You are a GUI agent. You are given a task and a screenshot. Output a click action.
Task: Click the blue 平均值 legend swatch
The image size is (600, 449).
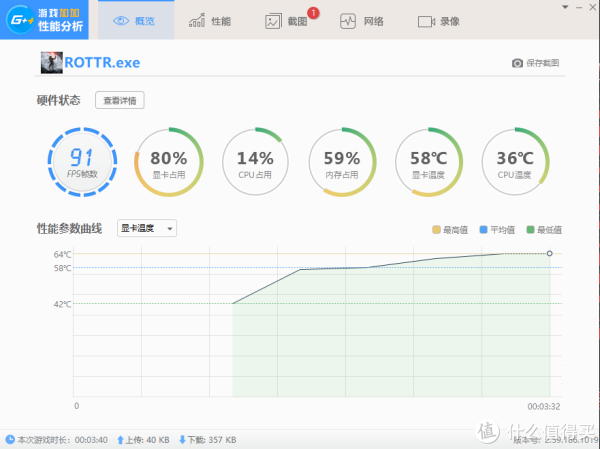pos(483,229)
